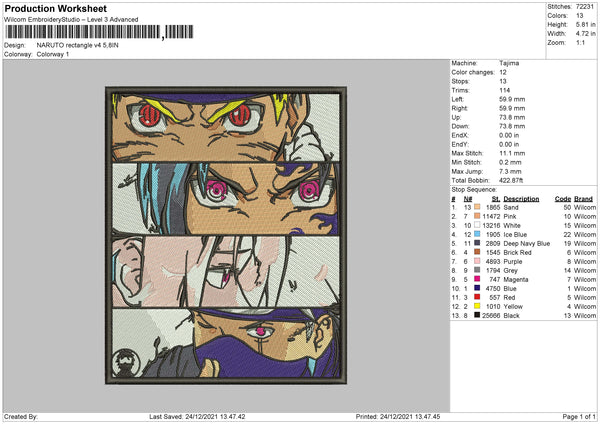Click the 'Code' column header
The width and height of the screenshot is (600, 424).
click(562, 199)
